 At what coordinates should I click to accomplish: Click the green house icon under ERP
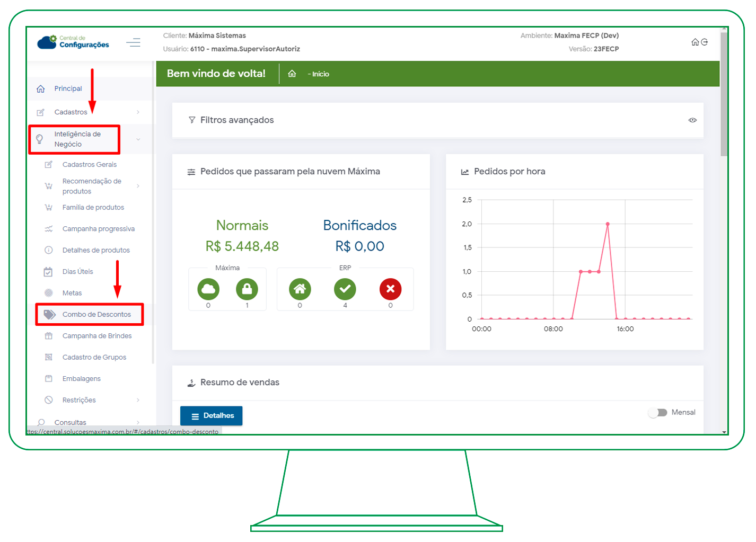(300, 289)
